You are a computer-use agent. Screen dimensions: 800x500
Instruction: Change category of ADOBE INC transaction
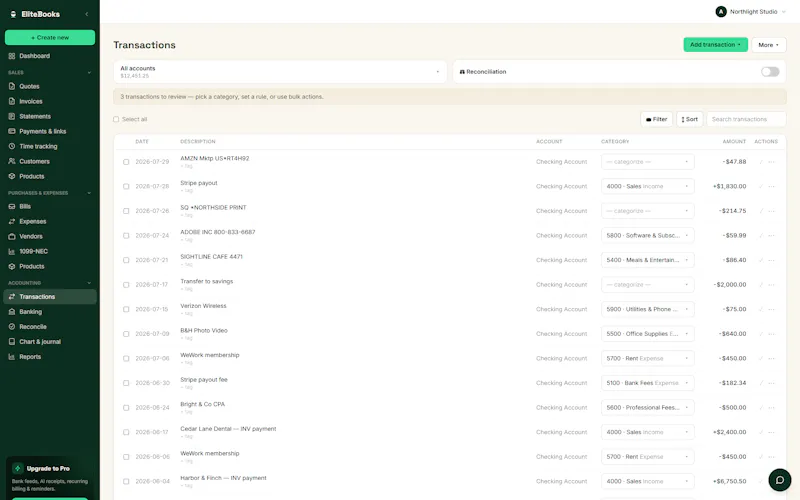click(x=647, y=236)
